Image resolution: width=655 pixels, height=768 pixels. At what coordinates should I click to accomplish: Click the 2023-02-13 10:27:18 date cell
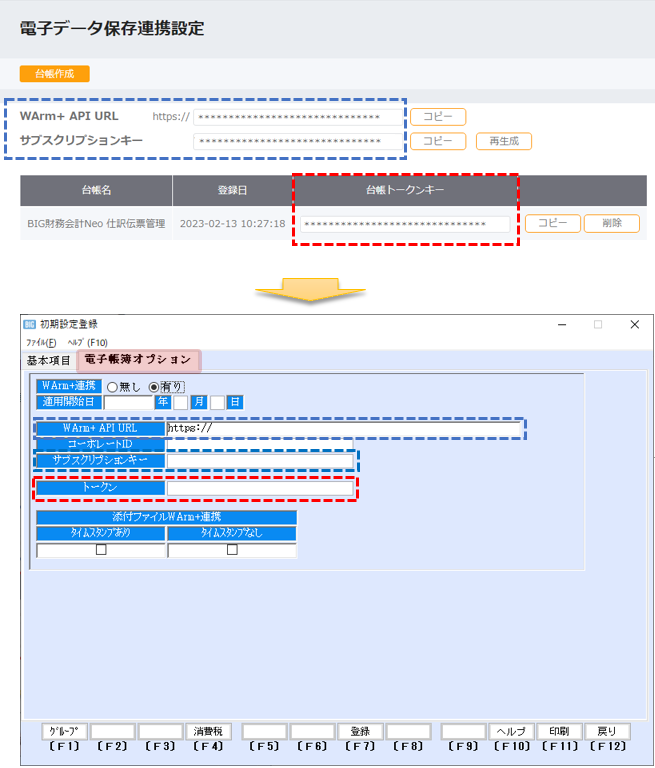pyautogui.click(x=232, y=224)
